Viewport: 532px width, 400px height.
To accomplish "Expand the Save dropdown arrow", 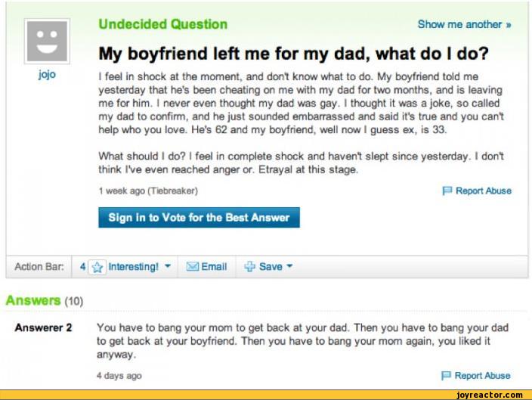I will [x=289, y=267].
